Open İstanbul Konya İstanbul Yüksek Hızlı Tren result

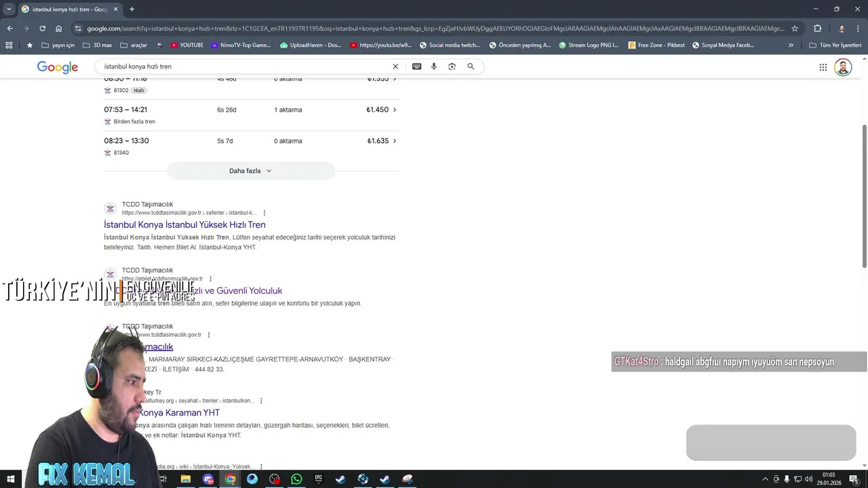(184, 224)
